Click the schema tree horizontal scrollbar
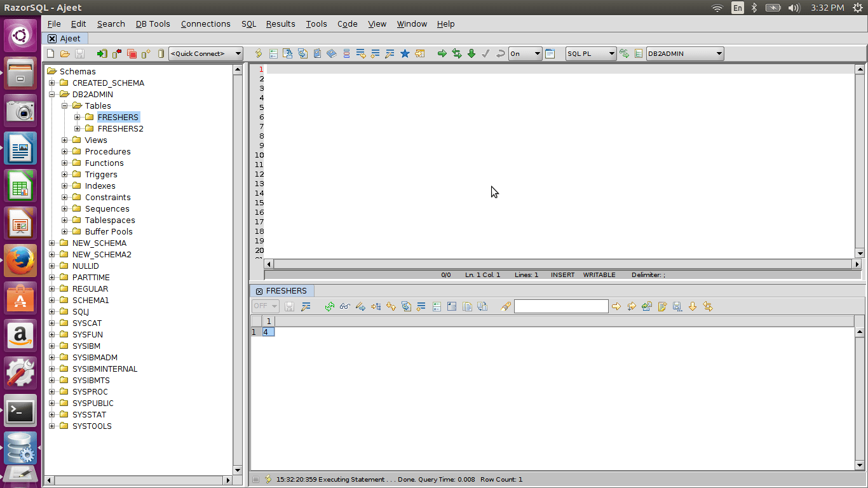 tap(139, 480)
